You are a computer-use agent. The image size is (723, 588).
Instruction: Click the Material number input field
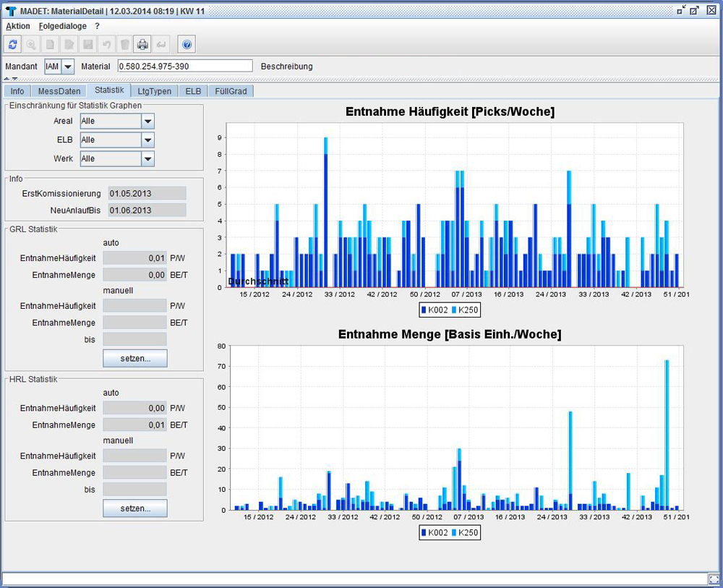(x=185, y=66)
